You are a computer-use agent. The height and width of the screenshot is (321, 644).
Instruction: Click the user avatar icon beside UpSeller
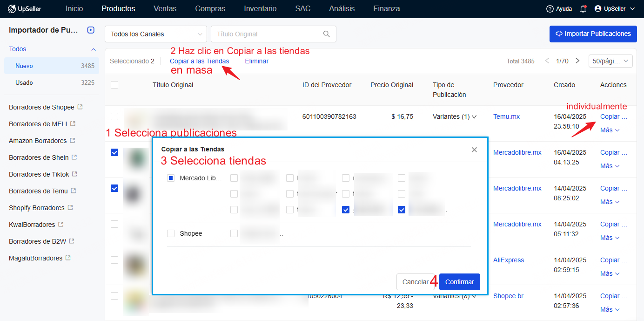598,9
